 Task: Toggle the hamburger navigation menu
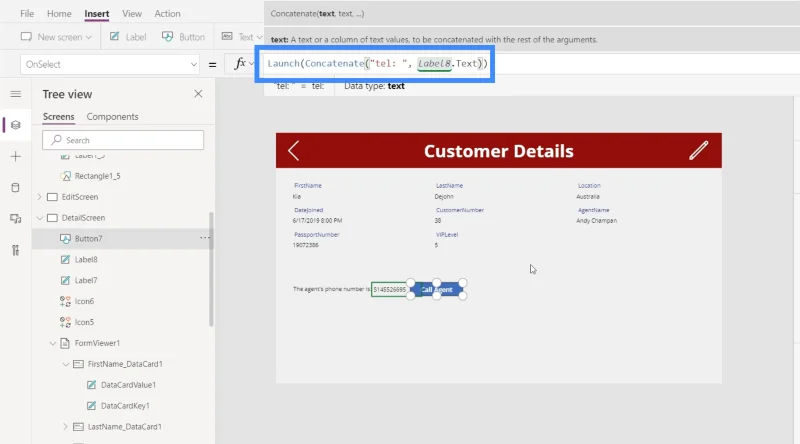pyautogui.click(x=16, y=94)
